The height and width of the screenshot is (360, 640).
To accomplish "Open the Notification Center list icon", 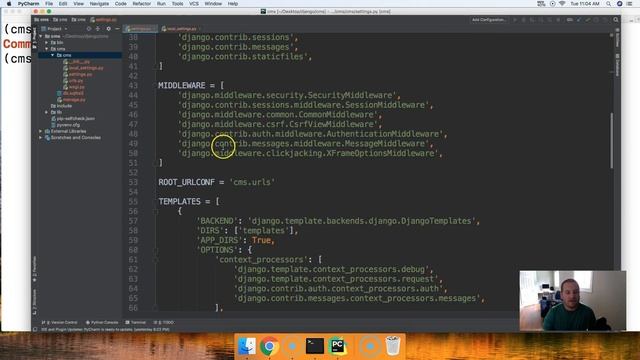I will coord(630,4).
